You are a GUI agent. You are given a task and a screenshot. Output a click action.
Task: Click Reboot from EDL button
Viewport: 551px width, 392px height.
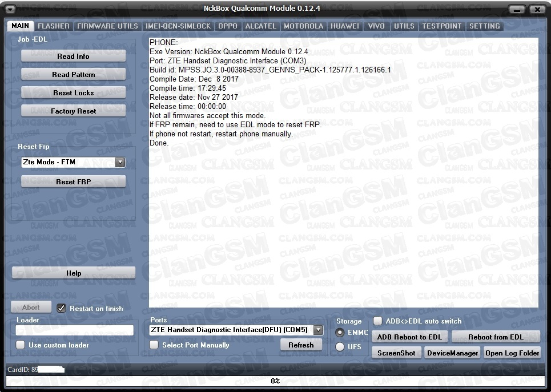(x=496, y=337)
